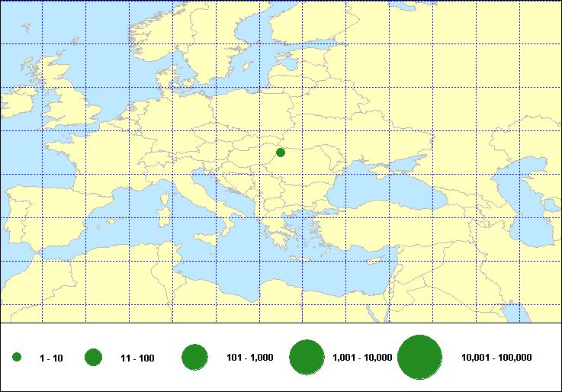The image size is (562, 392).
Task: Select the "101 - 1,000" legend label
Action: (250, 358)
